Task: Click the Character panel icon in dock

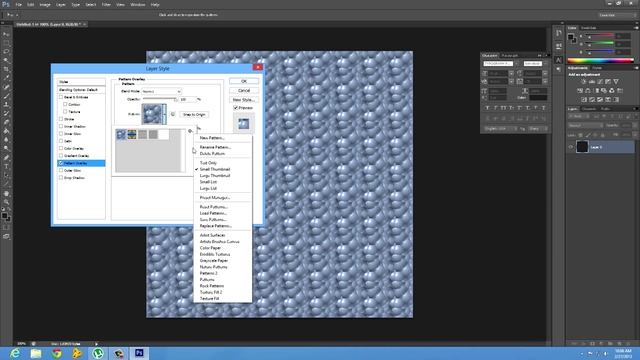Action: (558, 60)
